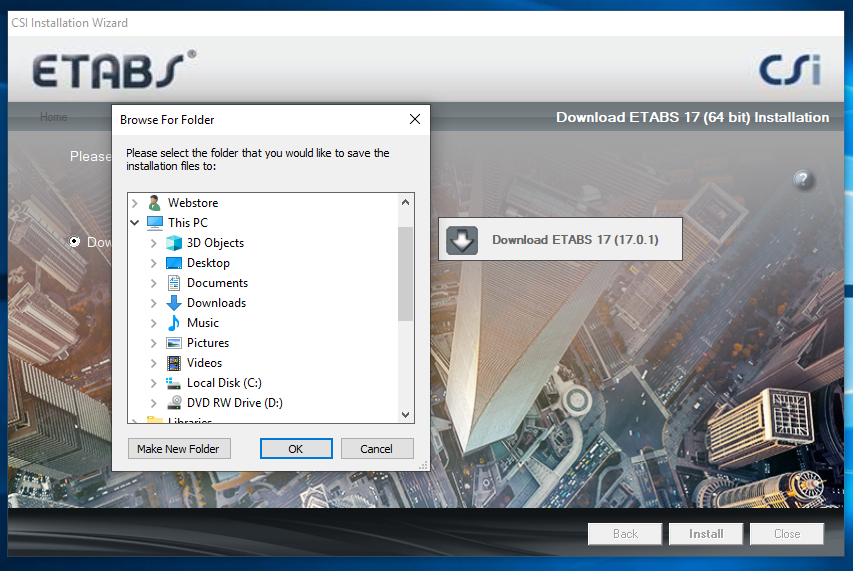853x571 pixels.
Task: Expand the Documents folder node
Action: [154, 283]
